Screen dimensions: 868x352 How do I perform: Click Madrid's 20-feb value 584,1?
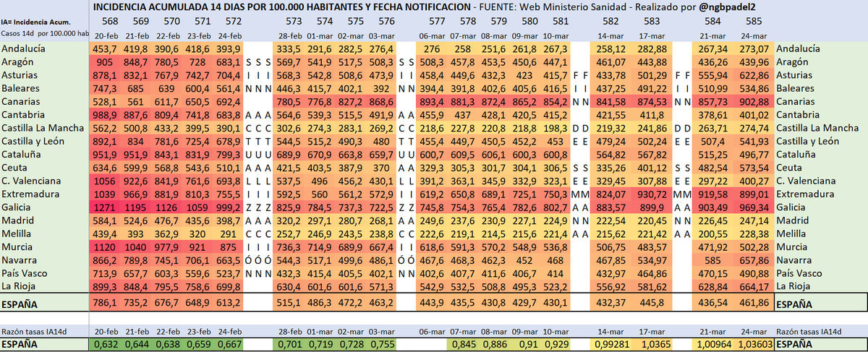point(106,220)
